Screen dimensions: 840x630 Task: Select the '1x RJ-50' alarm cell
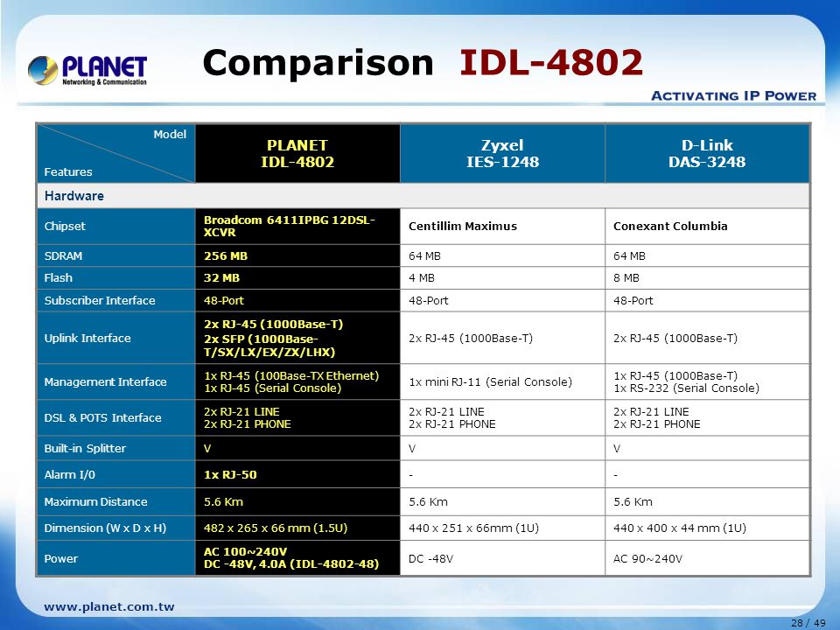point(297,474)
